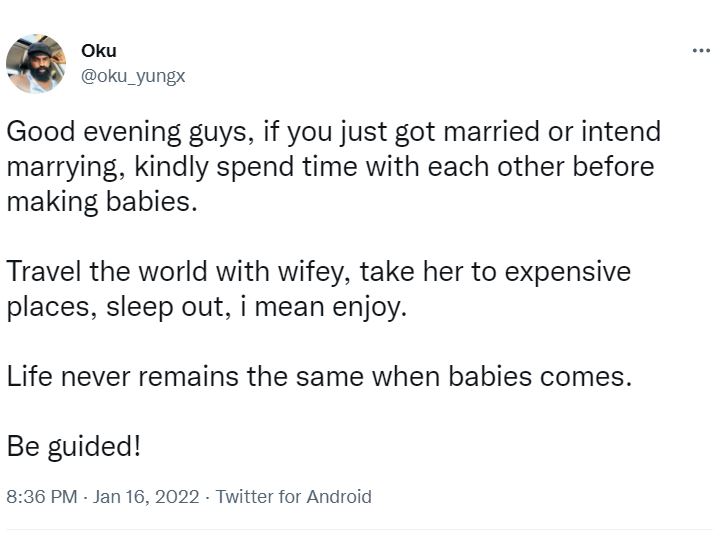Click the 'Be guided!' text
The height and width of the screenshot is (538, 722).
[x=74, y=447]
